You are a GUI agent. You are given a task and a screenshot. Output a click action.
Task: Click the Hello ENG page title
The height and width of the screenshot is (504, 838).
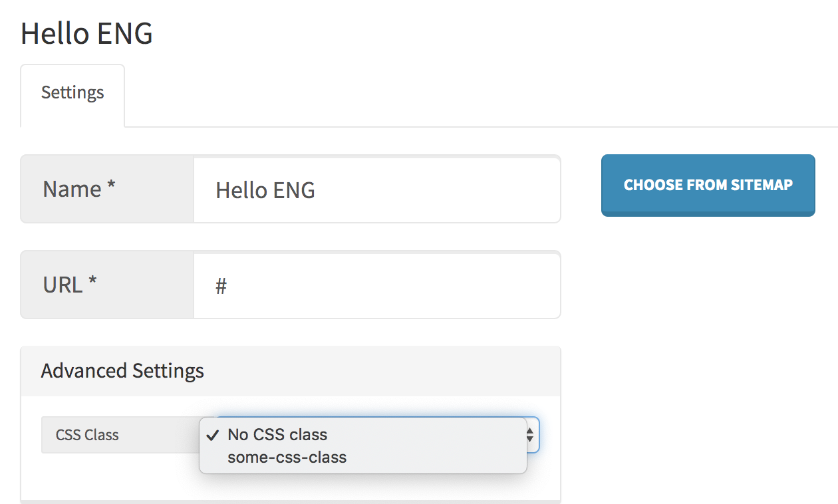86,33
